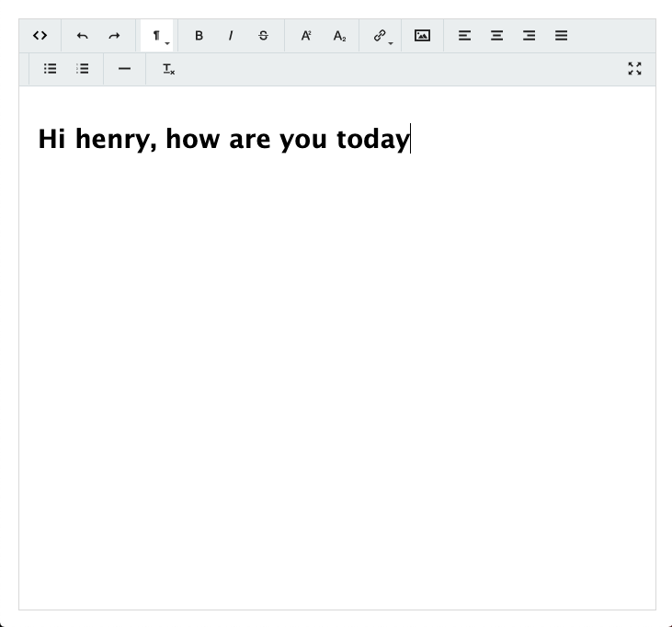Viewport: 672px width, 627px height.
Task: Insert an image
Action: [x=422, y=36]
